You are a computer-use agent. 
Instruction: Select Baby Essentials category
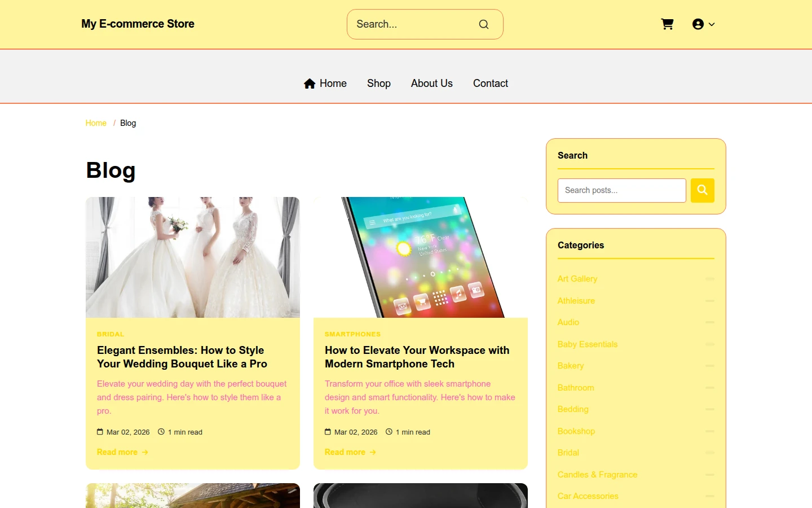pos(588,344)
